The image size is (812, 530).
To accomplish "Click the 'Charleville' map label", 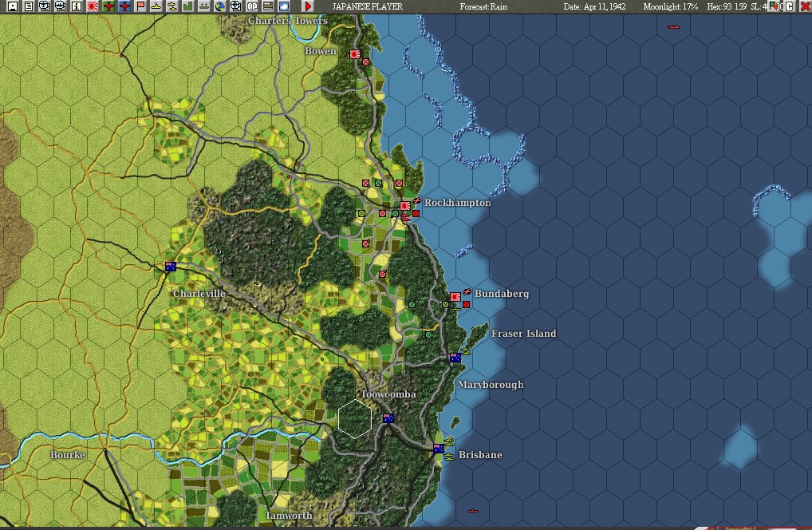I will [199, 293].
